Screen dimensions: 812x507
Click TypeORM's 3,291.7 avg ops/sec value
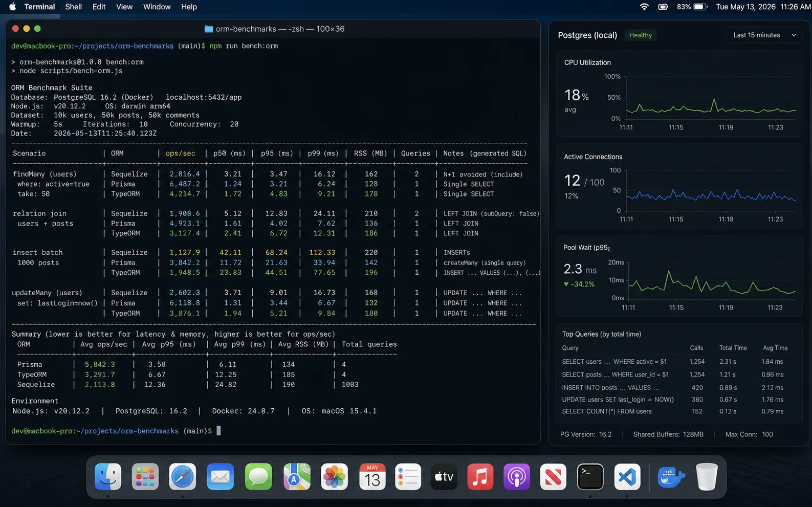tap(100, 374)
